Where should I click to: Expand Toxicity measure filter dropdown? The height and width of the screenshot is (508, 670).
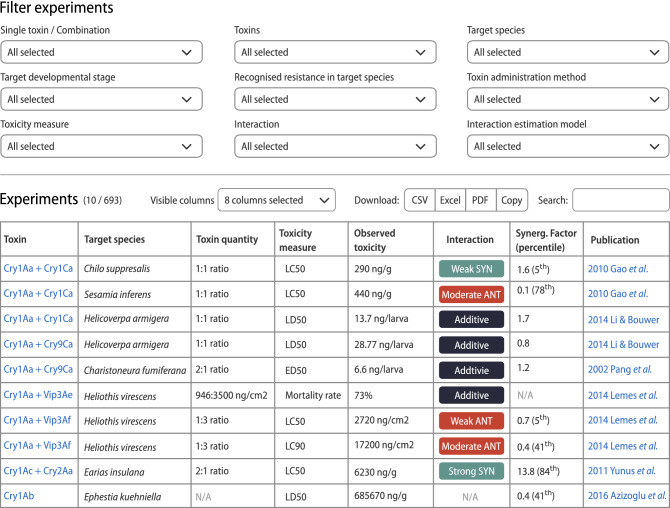click(x=101, y=146)
